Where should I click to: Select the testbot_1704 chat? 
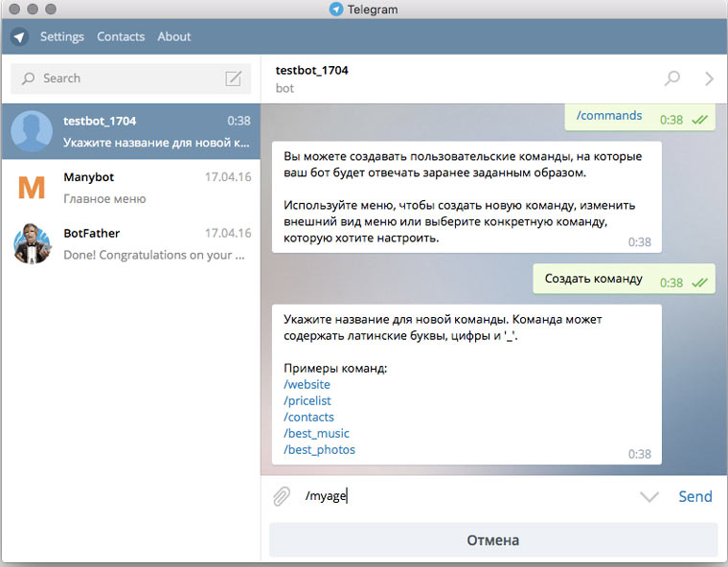[x=131, y=131]
